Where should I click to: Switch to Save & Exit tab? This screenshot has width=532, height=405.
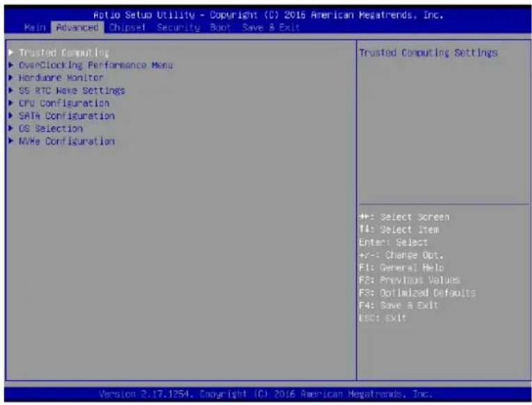(x=271, y=27)
